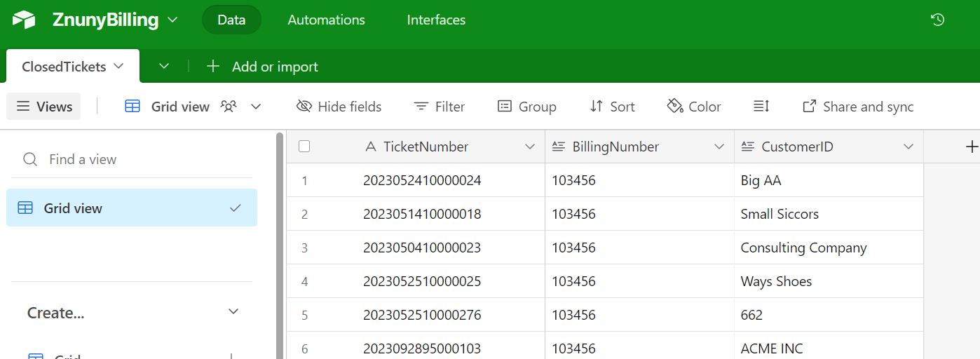Toggle the Views sidebar button
980x359 pixels.
click(44, 107)
